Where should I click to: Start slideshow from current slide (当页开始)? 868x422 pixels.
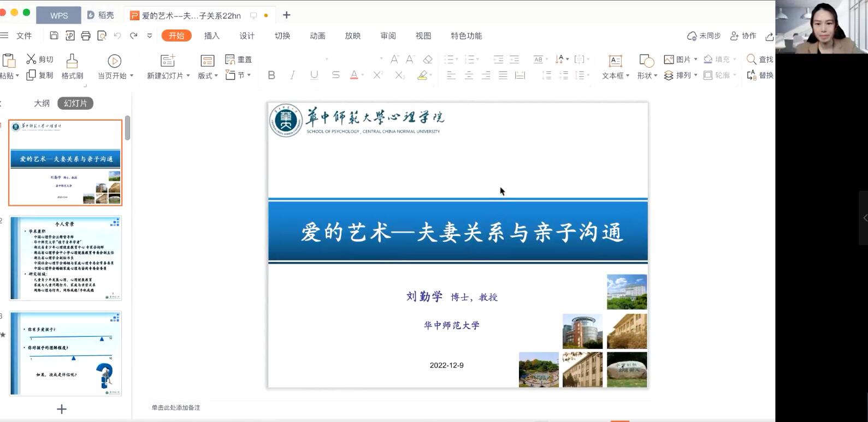tap(114, 61)
